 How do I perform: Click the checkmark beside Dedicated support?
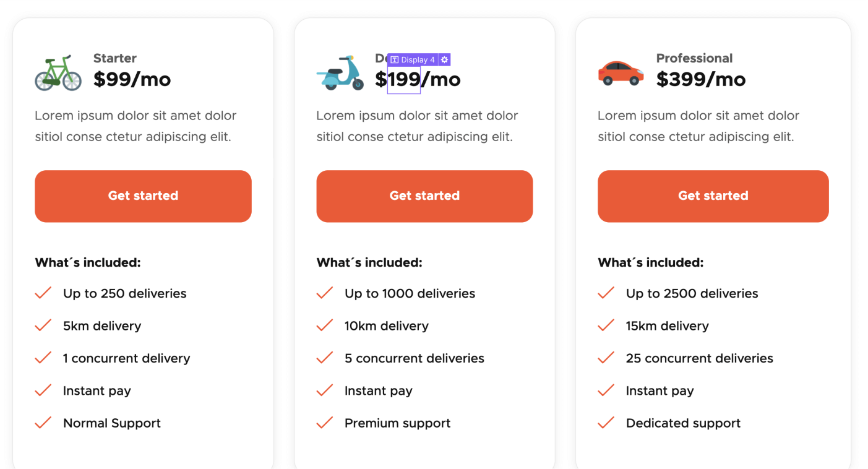(605, 423)
